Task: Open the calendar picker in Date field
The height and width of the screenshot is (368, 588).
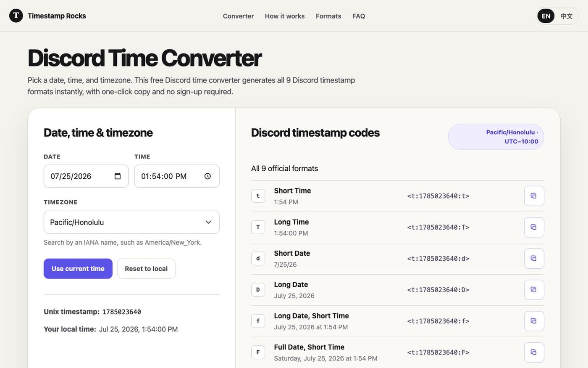Action: (118, 176)
